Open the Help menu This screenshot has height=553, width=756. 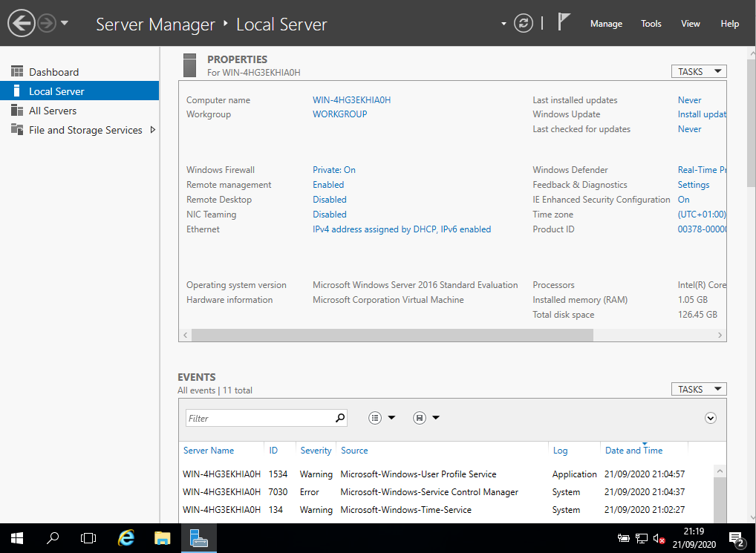(729, 24)
